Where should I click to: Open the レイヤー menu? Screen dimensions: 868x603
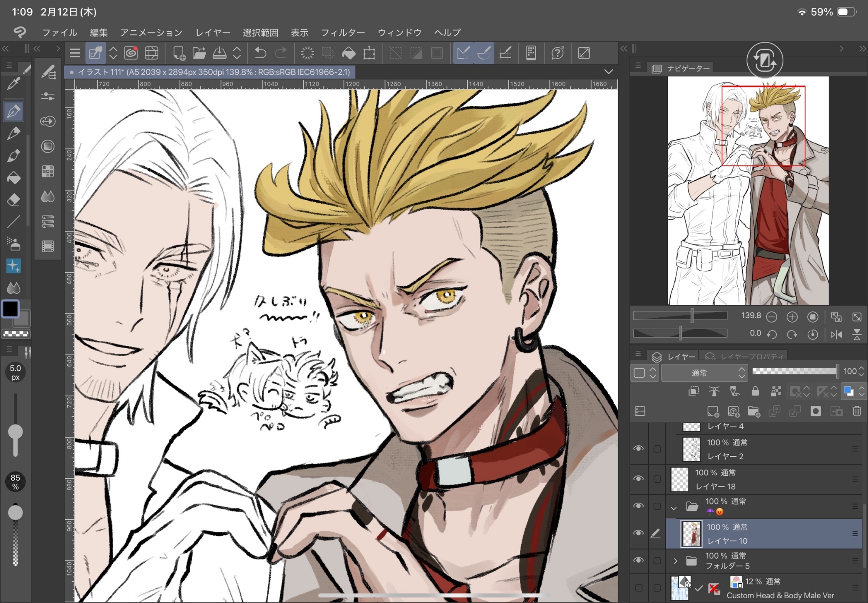tap(213, 33)
